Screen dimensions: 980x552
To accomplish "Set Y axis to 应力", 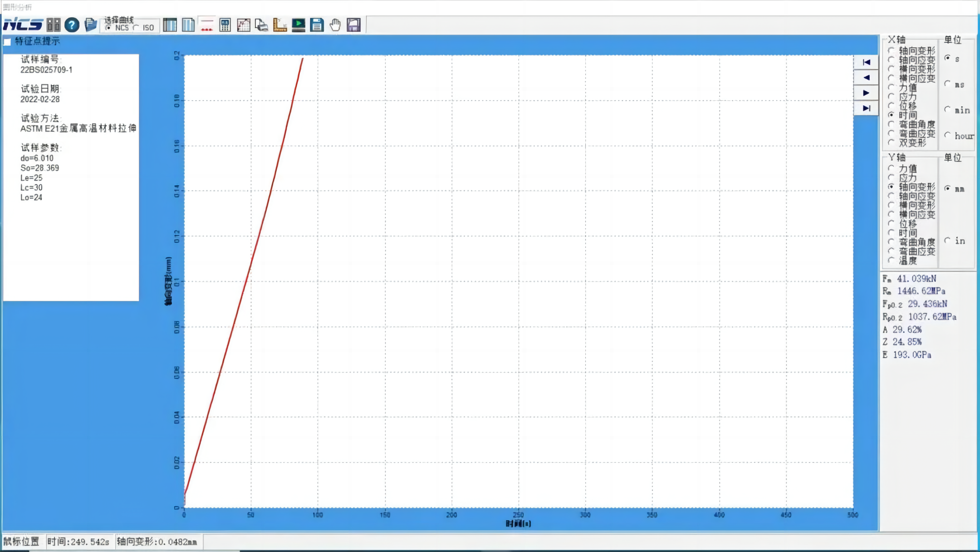I will pyautogui.click(x=891, y=177).
